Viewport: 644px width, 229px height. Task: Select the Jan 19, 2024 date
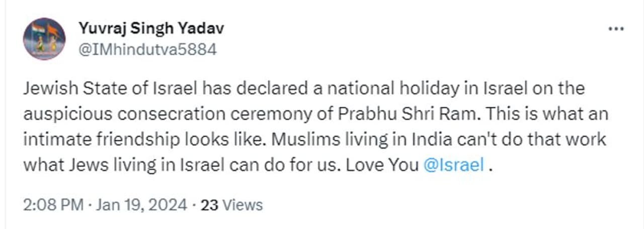click(x=140, y=205)
